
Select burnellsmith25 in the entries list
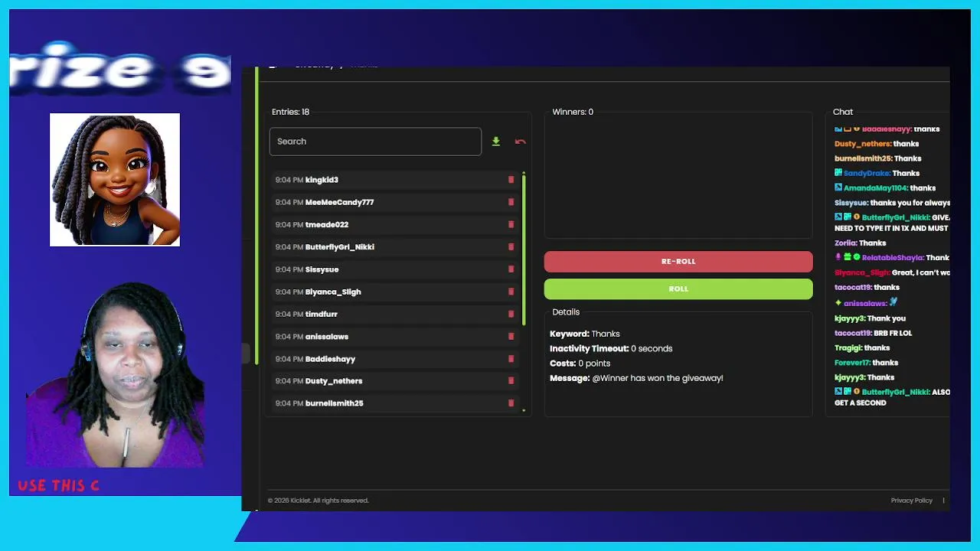(x=335, y=403)
